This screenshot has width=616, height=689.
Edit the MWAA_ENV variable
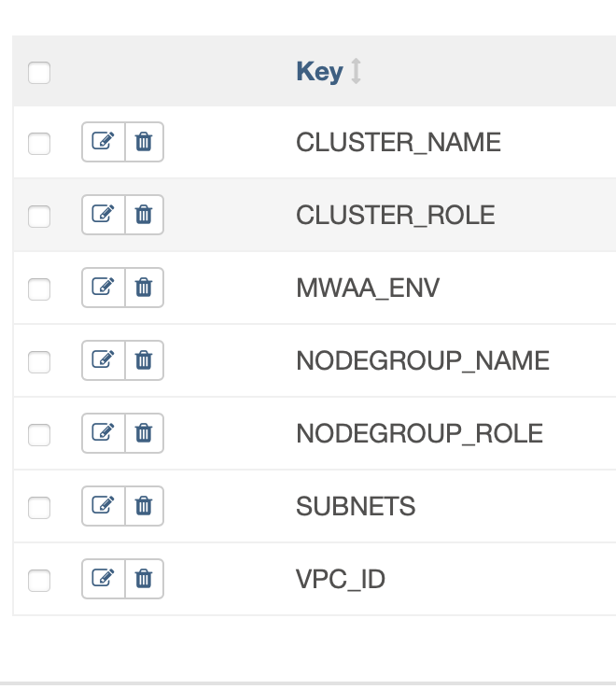[x=104, y=288]
